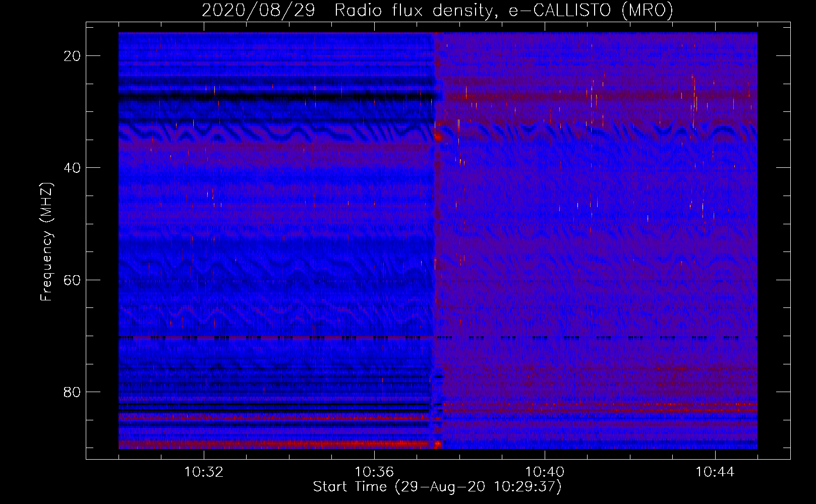Click the '10:36' time tick label

374,472
